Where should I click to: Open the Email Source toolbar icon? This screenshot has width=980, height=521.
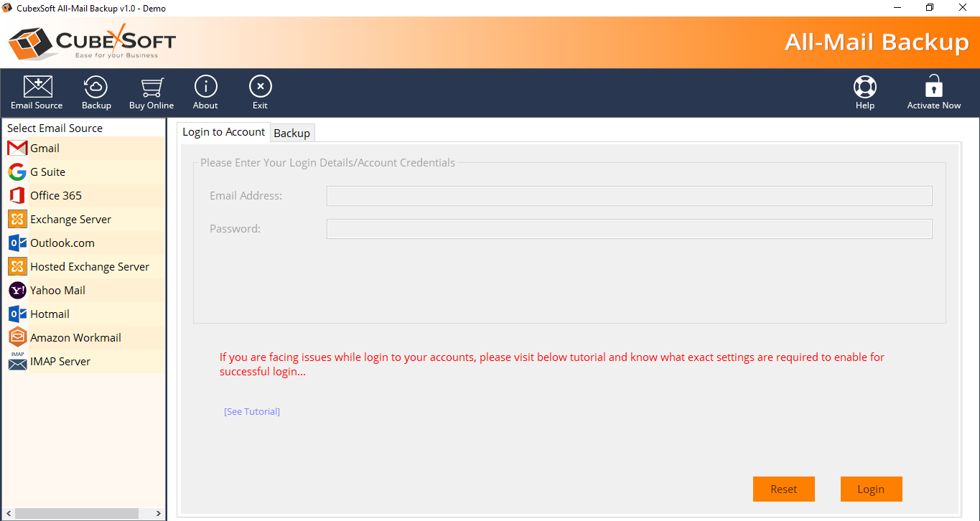pos(37,87)
